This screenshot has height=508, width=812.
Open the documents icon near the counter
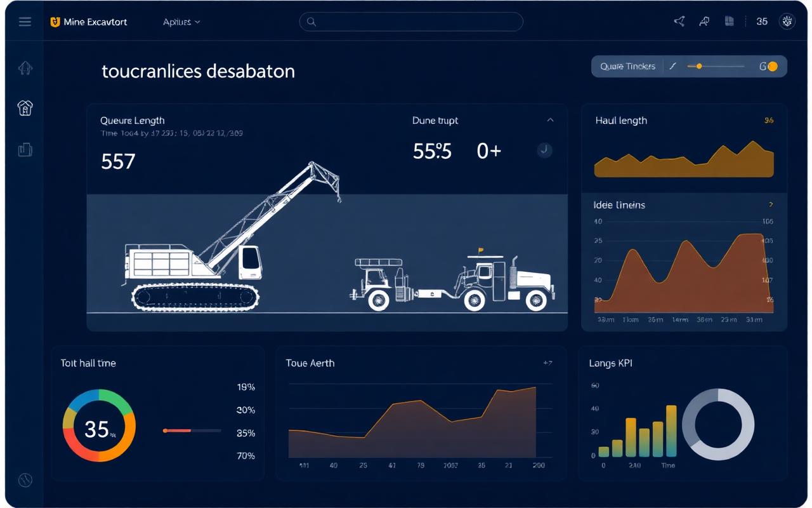pos(729,21)
